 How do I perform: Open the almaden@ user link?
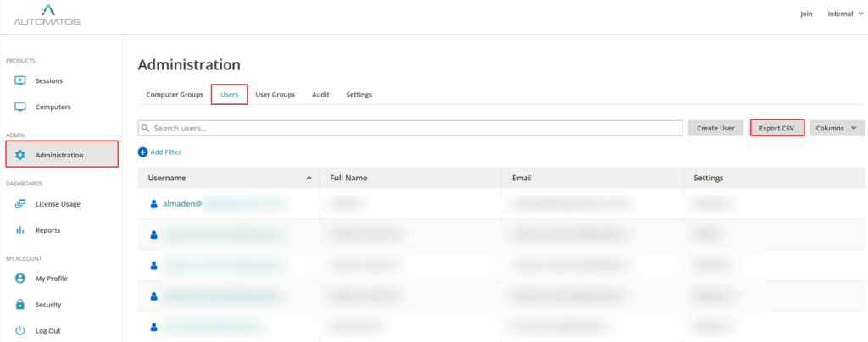click(x=181, y=204)
